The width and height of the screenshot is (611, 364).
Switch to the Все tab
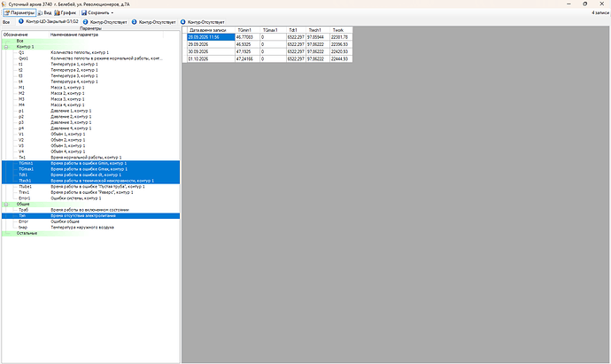click(6, 22)
